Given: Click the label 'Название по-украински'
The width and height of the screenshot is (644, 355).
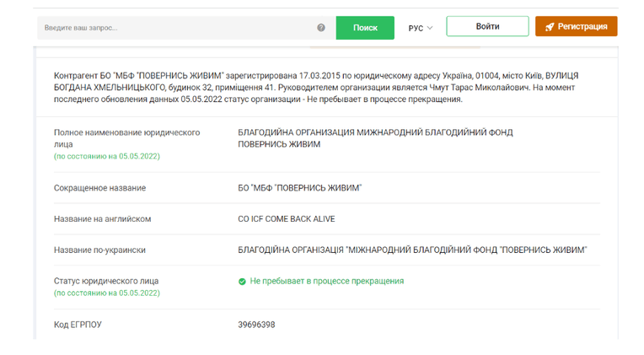Looking at the screenshot, I should click(x=99, y=250).
